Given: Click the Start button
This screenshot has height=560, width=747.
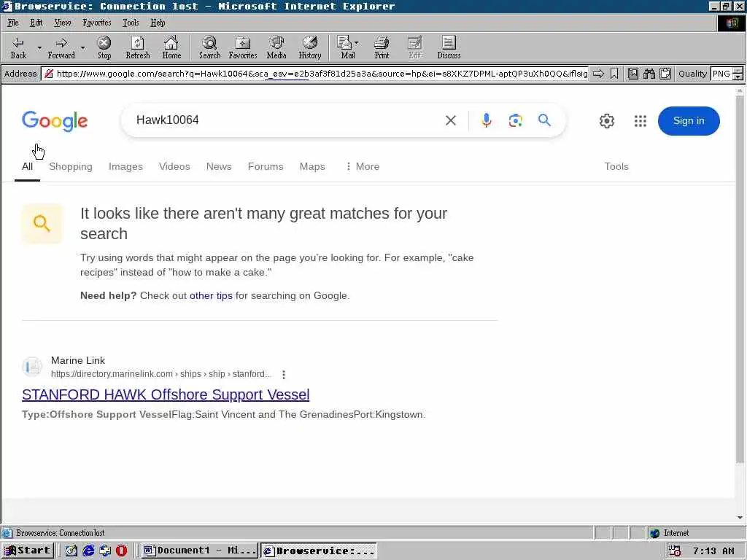Looking at the screenshot, I should [x=27, y=551].
